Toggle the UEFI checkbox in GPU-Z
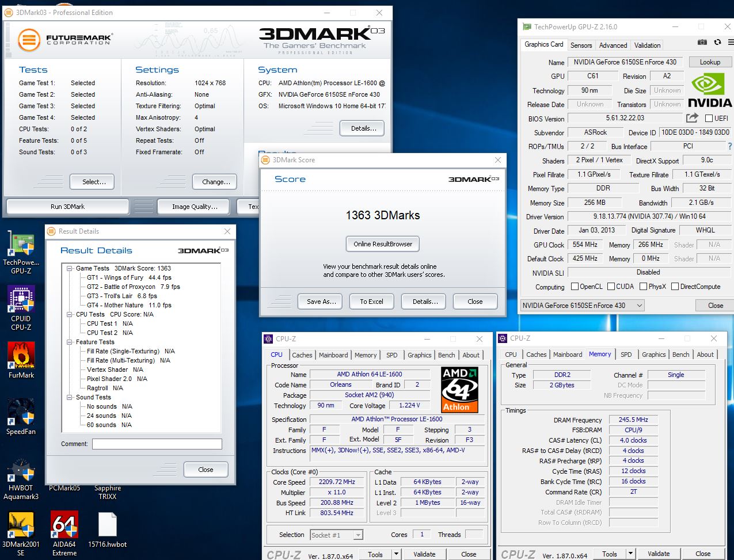 (709, 119)
